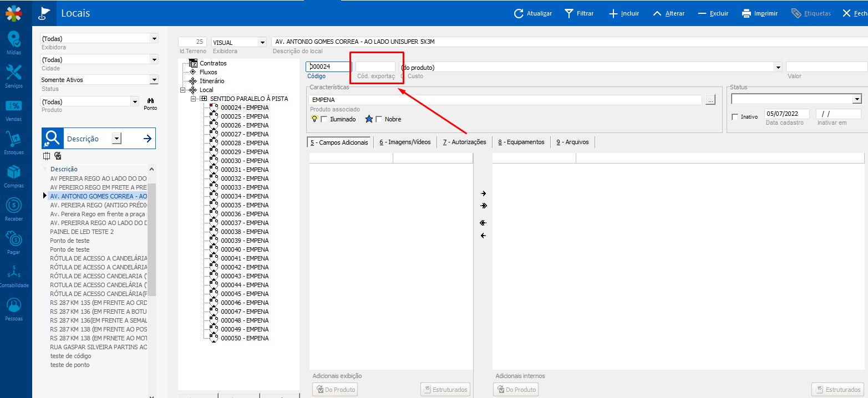Open the Filtrar tool in the toolbar
Image resolution: width=868 pixels, height=398 pixels.
[x=579, y=13]
